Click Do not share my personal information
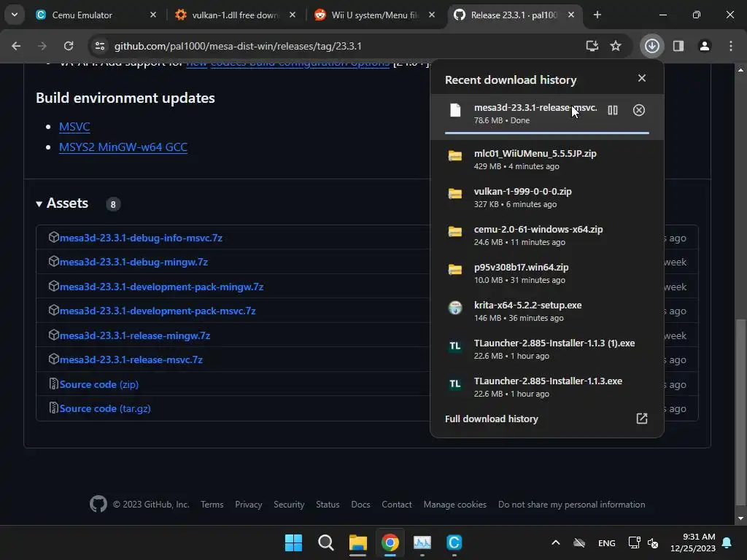The image size is (747, 560). (572, 505)
